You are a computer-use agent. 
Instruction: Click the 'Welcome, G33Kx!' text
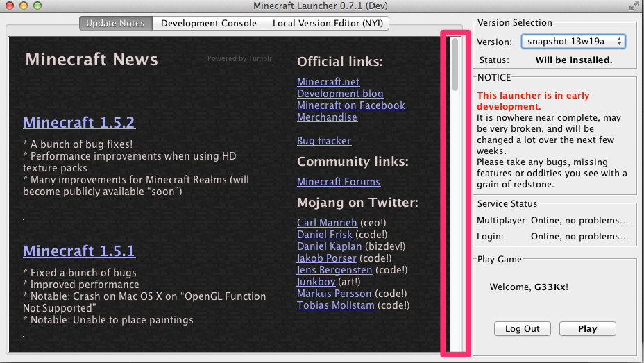pos(529,287)
